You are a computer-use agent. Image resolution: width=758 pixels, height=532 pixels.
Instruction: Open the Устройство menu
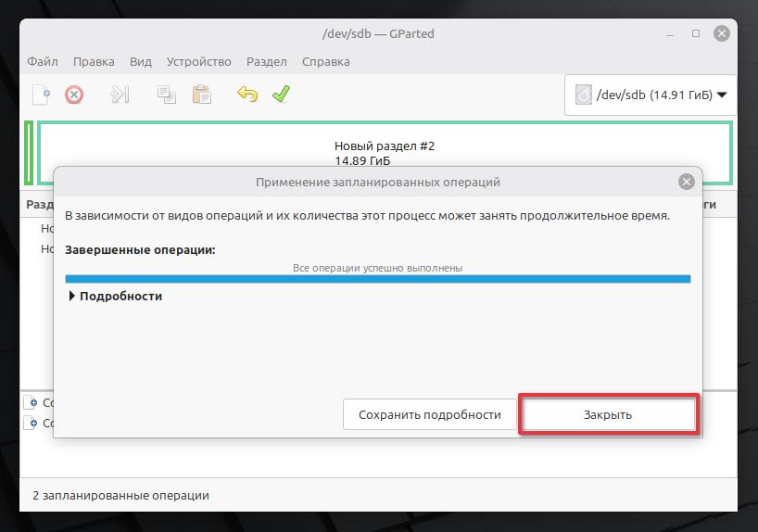198,62
